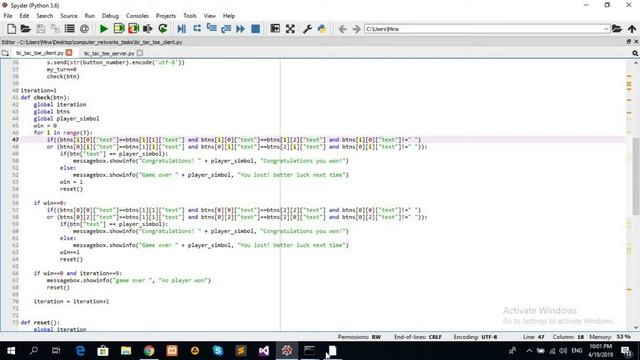Screen dimensions: 640x360
Task: Open the Edit menu
Action: click(24, 16)
